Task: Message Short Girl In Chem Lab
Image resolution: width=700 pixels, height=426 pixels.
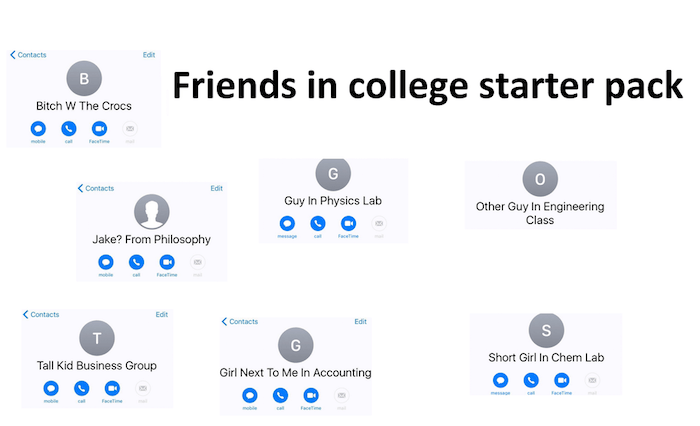Action: (500, 380)
